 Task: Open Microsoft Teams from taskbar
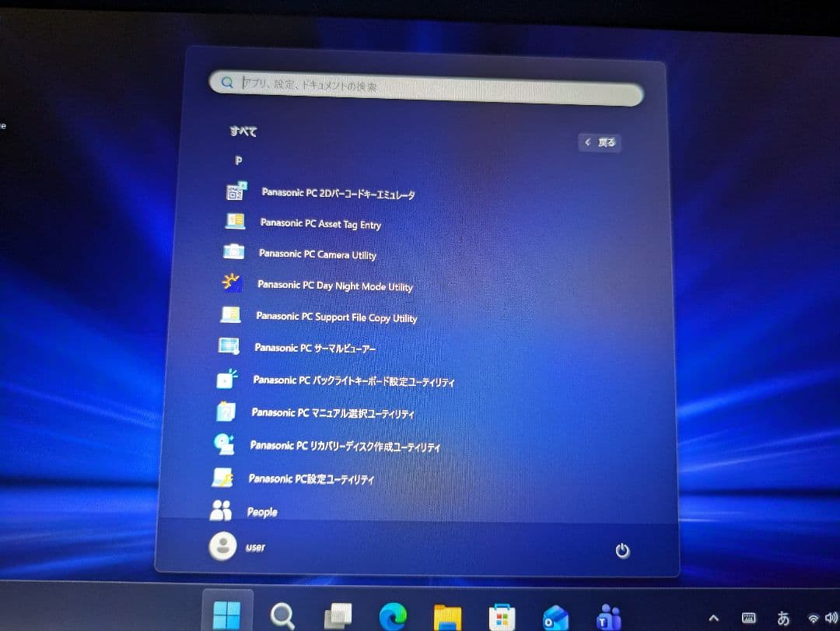(608, 618)
